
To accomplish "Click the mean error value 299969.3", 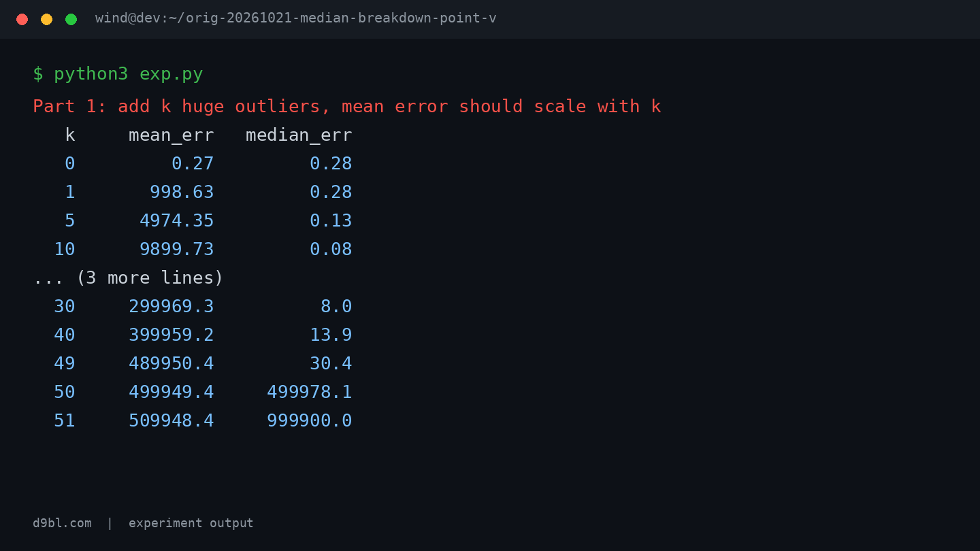I will tap(171, 306).
